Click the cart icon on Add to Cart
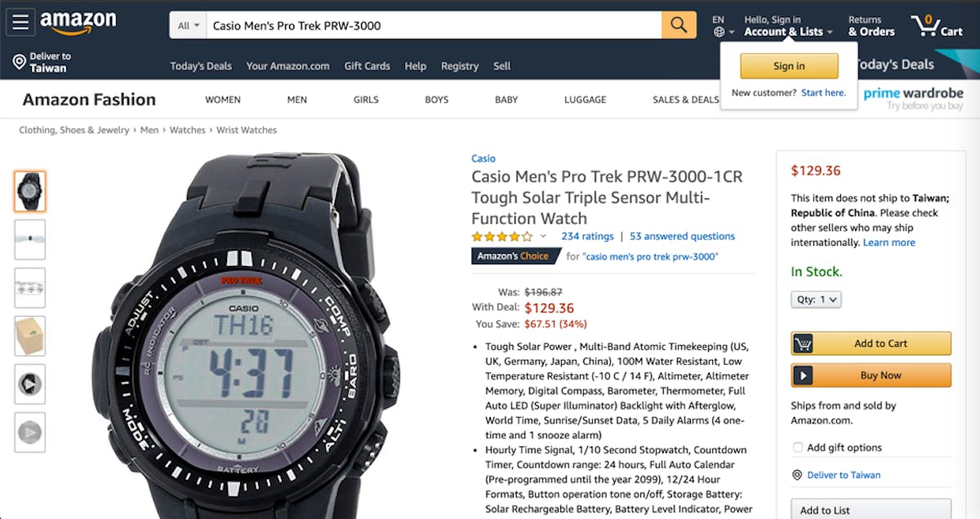Viewport: 980px width, 519px height. [x=803, y=344]
